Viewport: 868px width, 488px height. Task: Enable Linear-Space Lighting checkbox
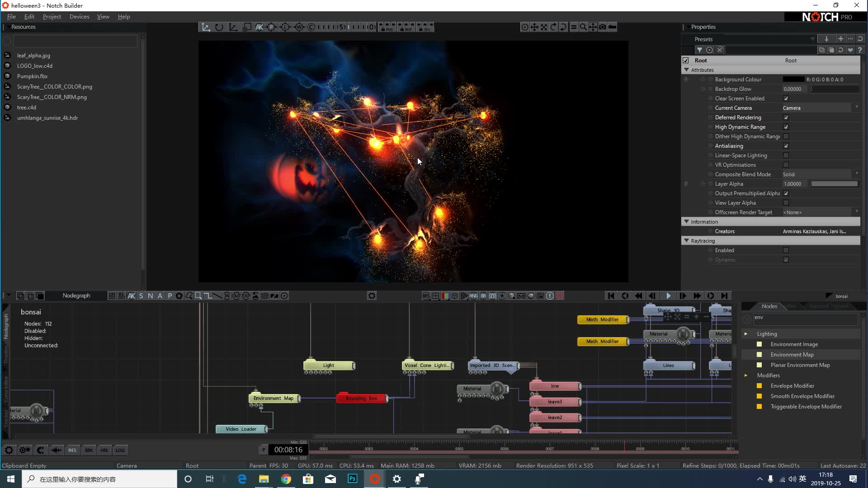pos(786,155)
